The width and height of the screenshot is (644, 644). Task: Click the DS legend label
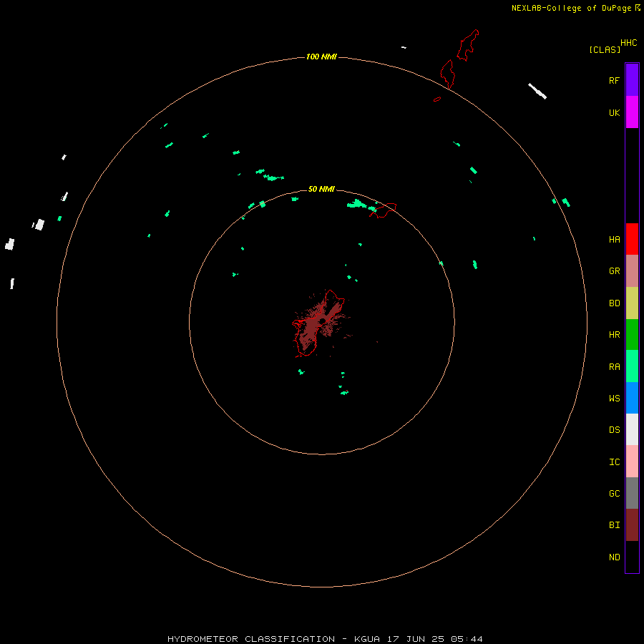614,429
